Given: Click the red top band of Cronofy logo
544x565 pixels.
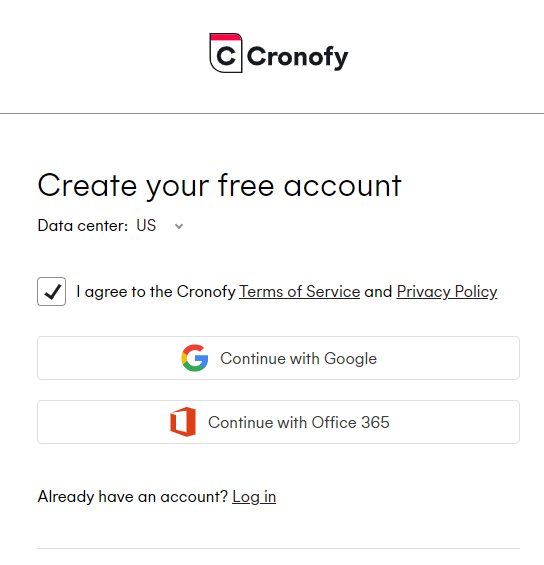Looking at the screenshot, I should click(226, 37).
